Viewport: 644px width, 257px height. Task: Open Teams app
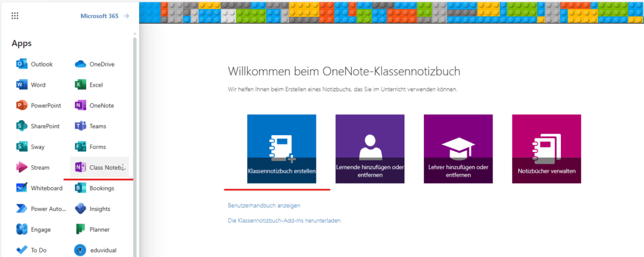(x=91, y=126)
